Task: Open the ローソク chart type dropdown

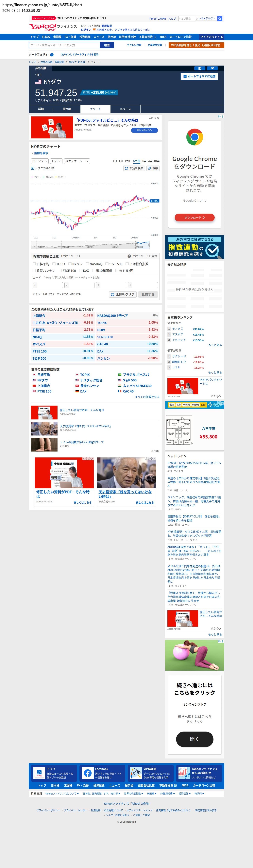Action: tap(40, 161)
